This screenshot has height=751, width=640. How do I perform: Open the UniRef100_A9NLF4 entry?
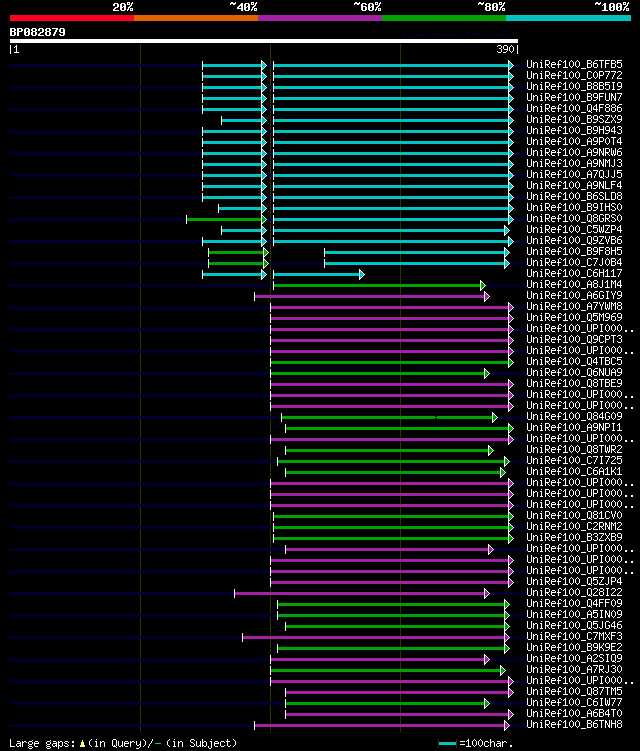pos(574,186)
